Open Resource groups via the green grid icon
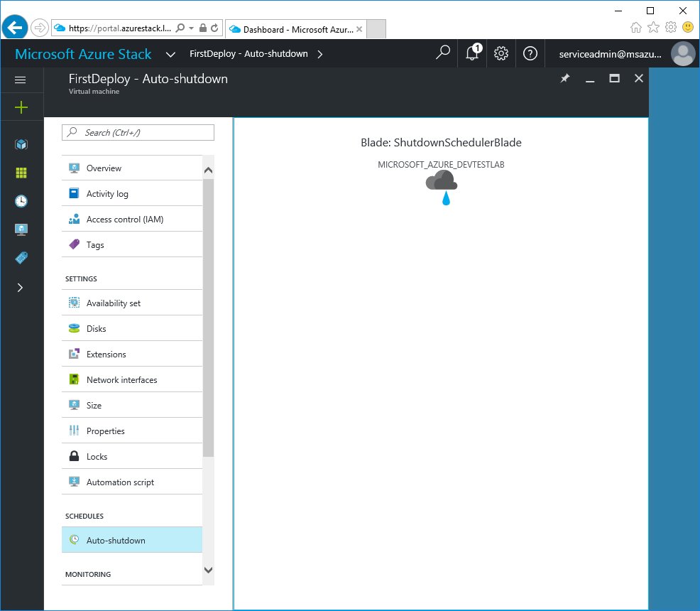 [22, 172]
